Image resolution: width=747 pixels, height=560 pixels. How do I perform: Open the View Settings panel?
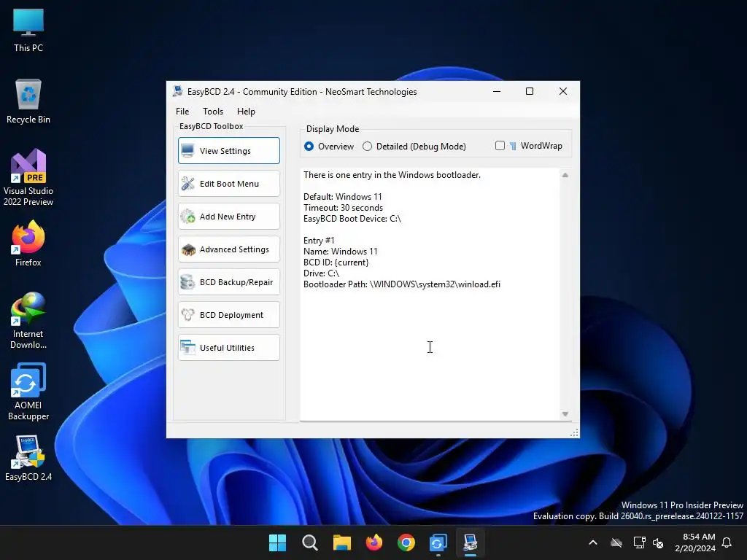[228, 150]
